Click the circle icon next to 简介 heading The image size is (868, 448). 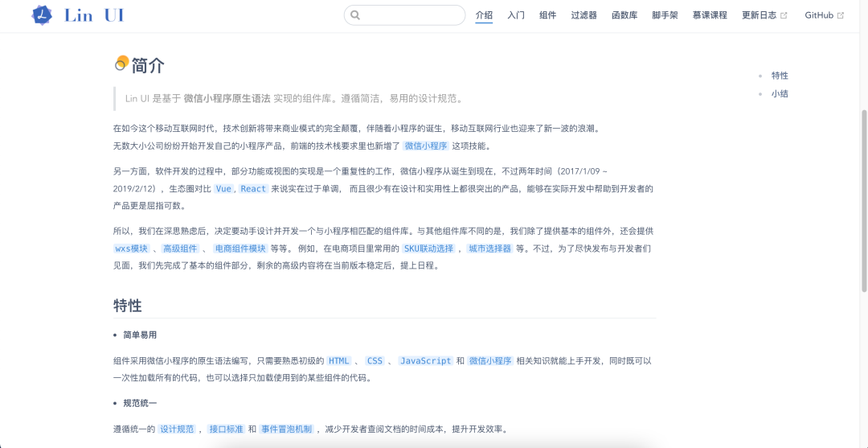[121, 64]
